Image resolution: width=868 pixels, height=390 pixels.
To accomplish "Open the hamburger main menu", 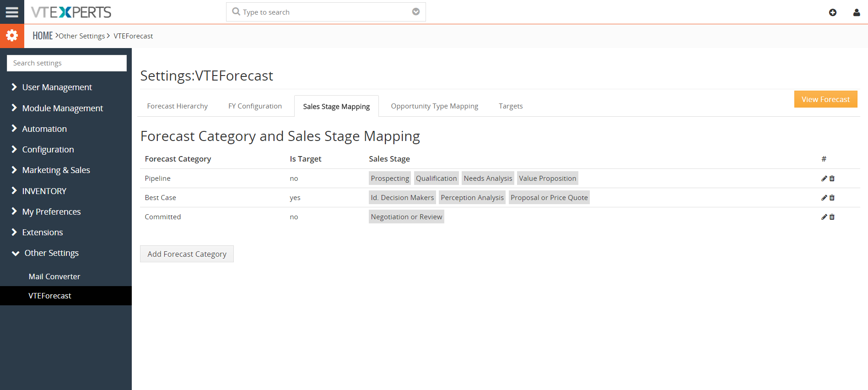I will tap(12, 12).
